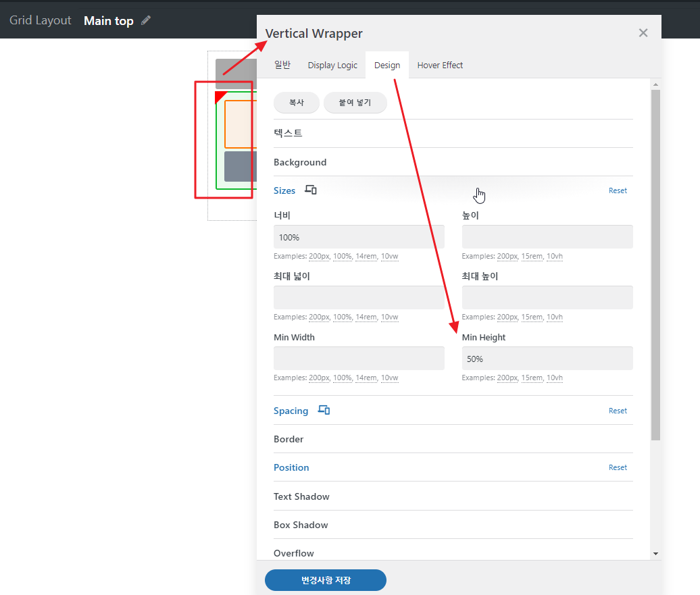
Task: Click the Main top layout title
Action: (109, 20)
